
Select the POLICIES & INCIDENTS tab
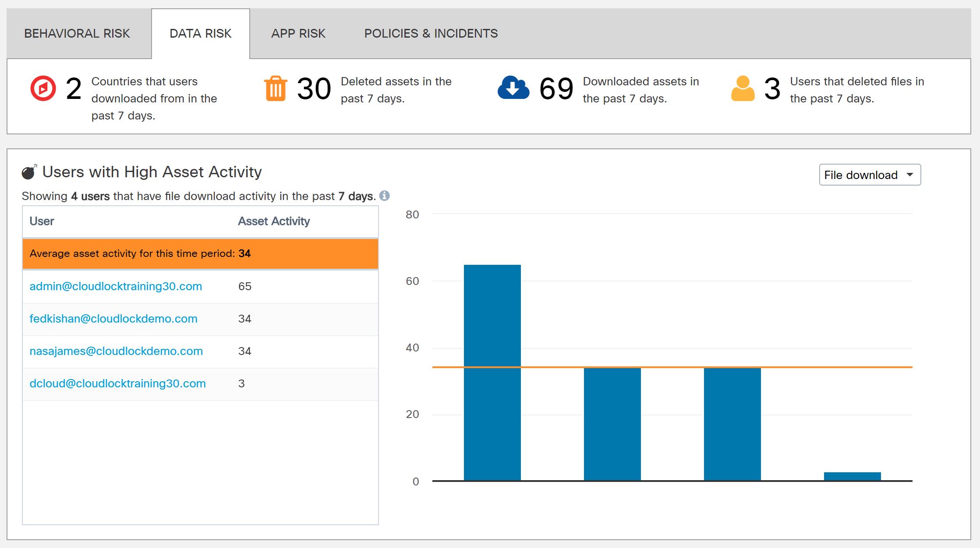[431, 32]
